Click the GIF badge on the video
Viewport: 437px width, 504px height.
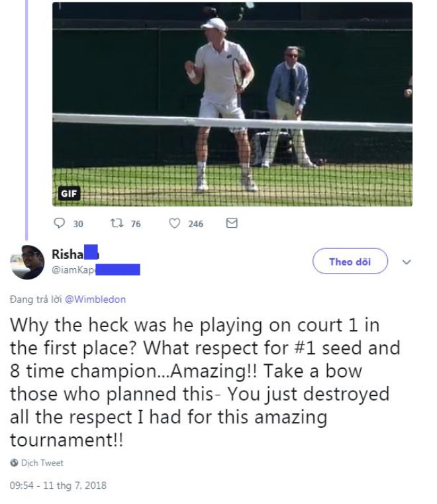coord(68,193)
